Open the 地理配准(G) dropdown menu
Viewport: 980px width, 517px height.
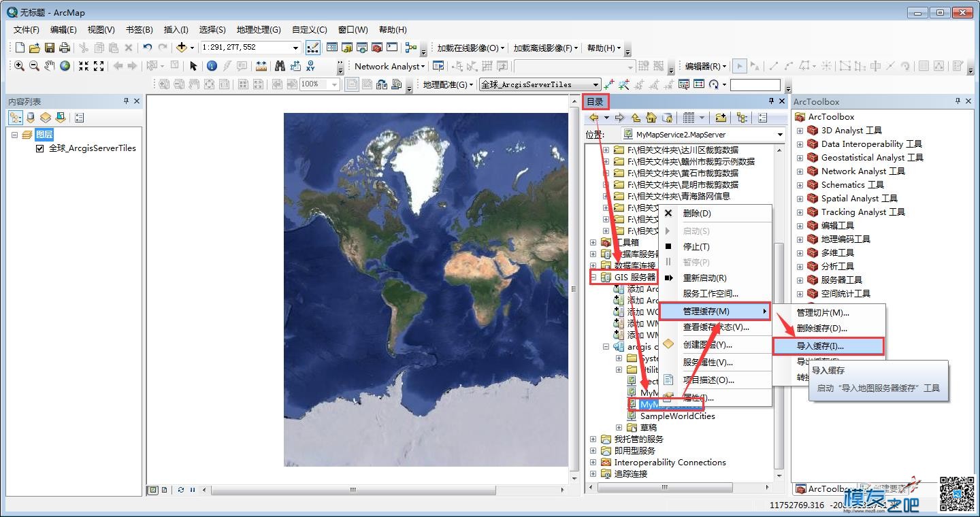448,84
